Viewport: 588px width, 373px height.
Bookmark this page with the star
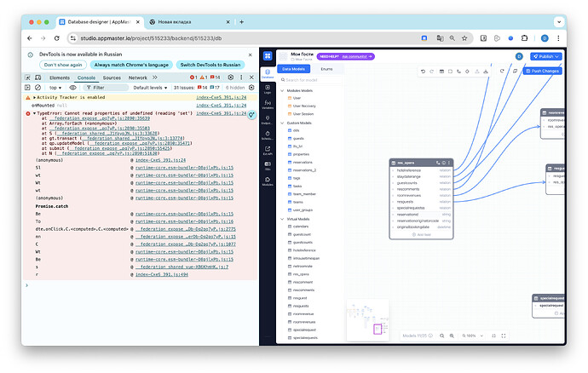[x=464, y=38]
